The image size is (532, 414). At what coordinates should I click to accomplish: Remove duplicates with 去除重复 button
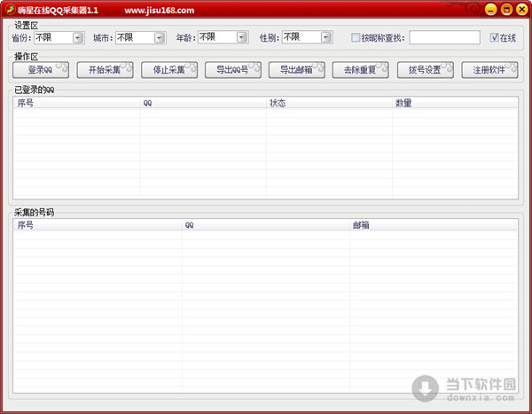(360, 70)
